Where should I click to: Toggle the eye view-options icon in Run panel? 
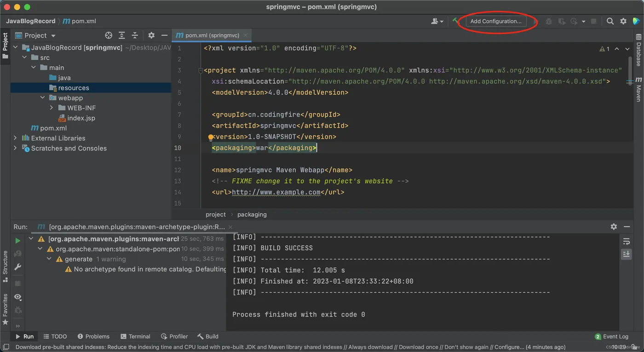(x=18, y=297)
